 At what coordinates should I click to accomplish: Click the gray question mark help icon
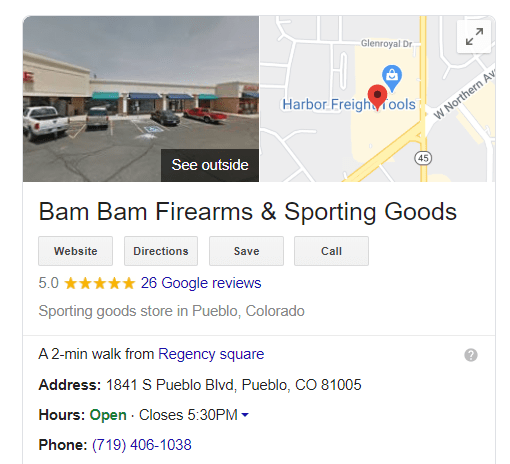tap(471, 355)
